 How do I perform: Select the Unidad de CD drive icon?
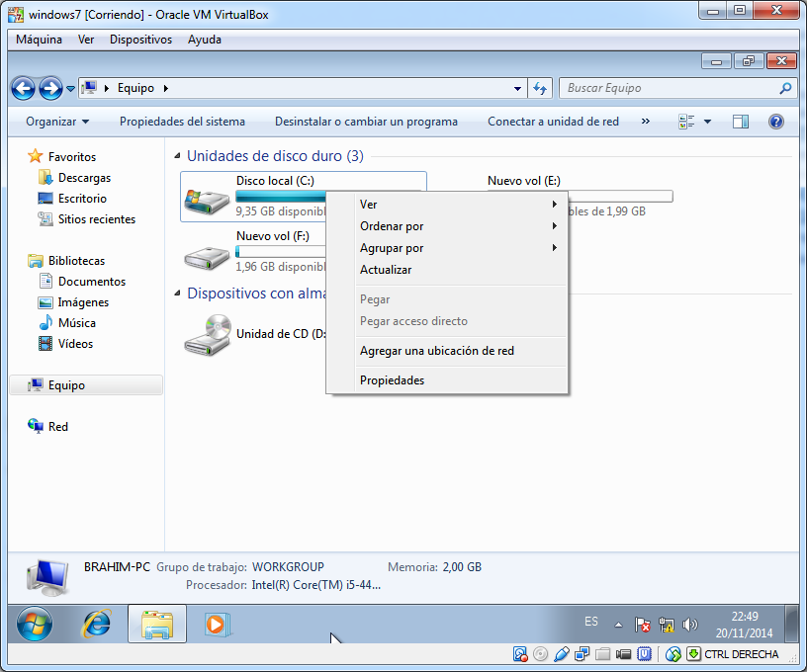click(x=207, y=335)
